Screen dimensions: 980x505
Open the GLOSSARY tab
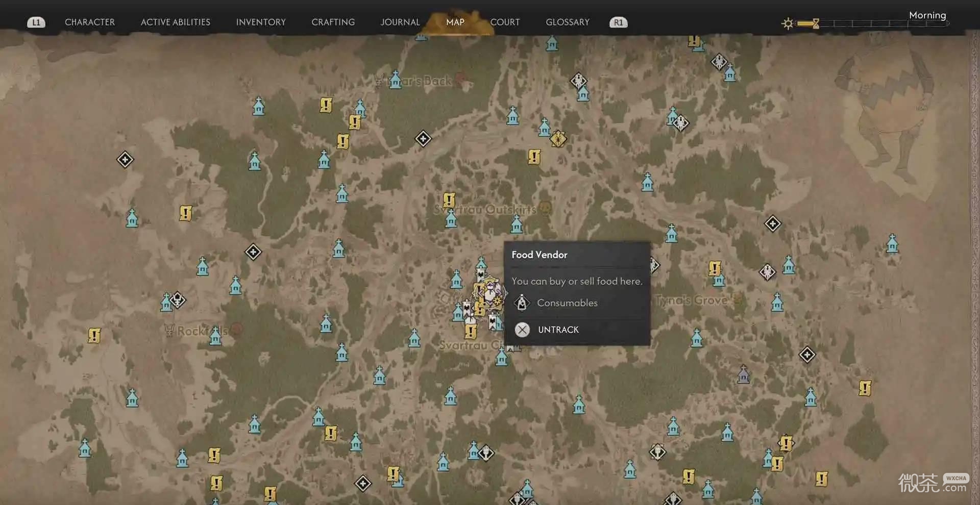coord(568,22)
